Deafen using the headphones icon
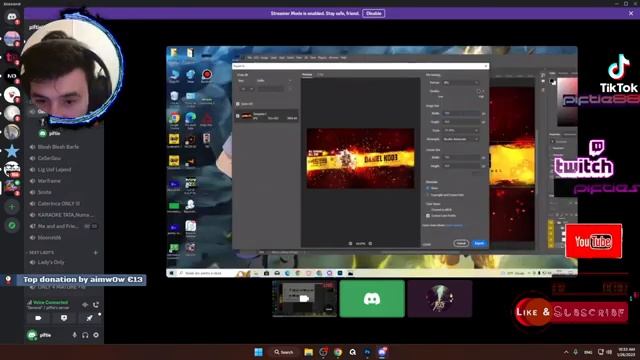This screenshot has height=360, width=640. pyautogui.click(x=85, y=335)
